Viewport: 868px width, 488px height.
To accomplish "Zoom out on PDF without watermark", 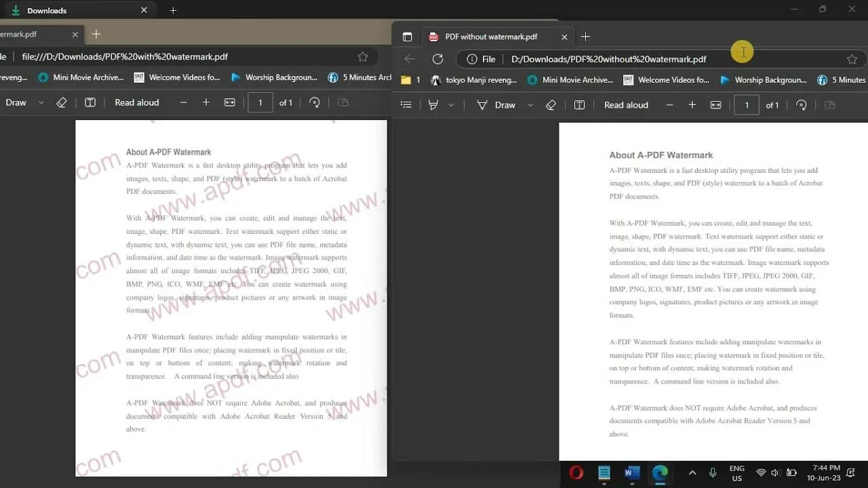I will click(x=669, y=105).
